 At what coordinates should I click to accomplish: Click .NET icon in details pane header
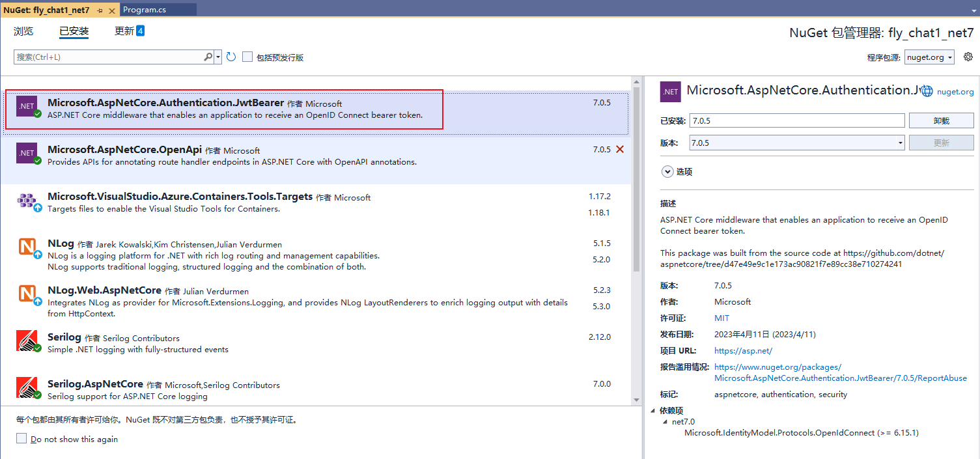671,92
